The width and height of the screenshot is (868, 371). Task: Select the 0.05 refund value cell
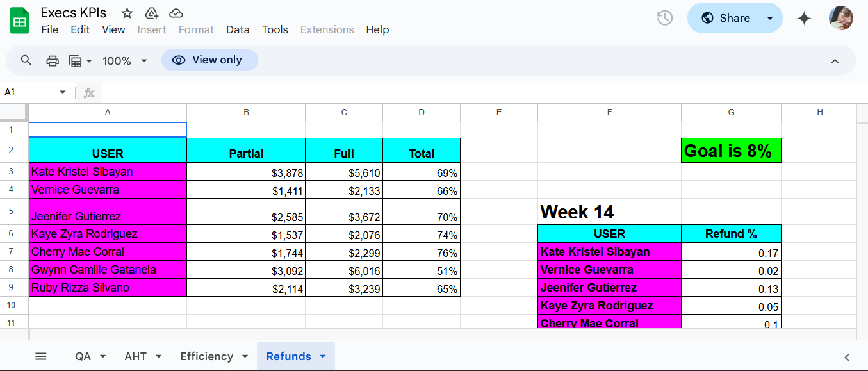point(731,306)
